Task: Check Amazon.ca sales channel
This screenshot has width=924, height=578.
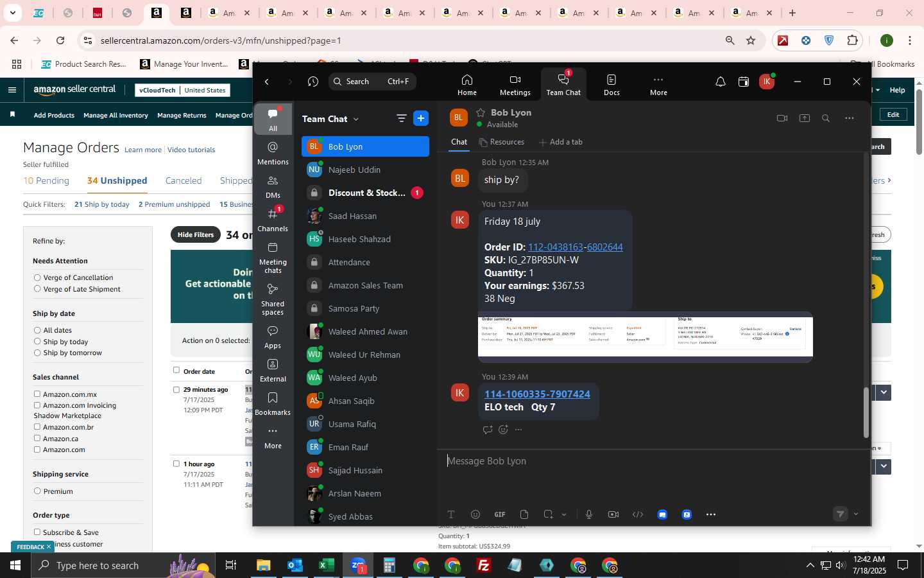Action: point(37,438)
